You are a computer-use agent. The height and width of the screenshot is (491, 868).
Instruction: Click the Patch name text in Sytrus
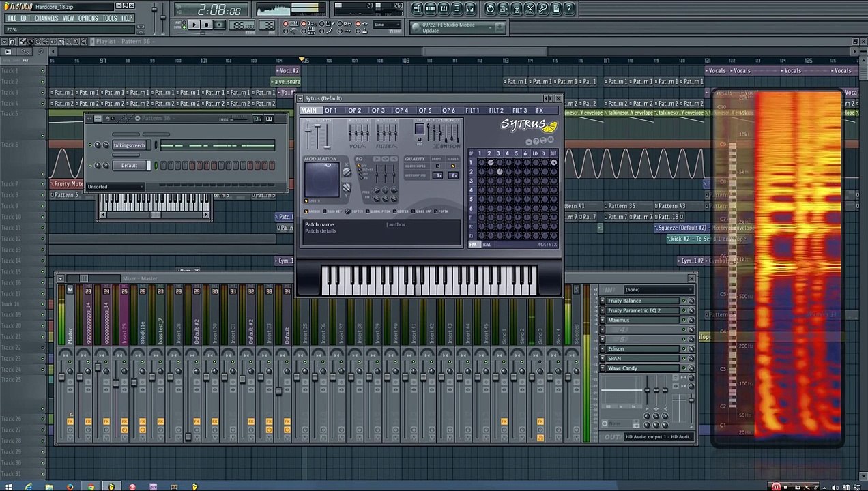coord(319,224)
